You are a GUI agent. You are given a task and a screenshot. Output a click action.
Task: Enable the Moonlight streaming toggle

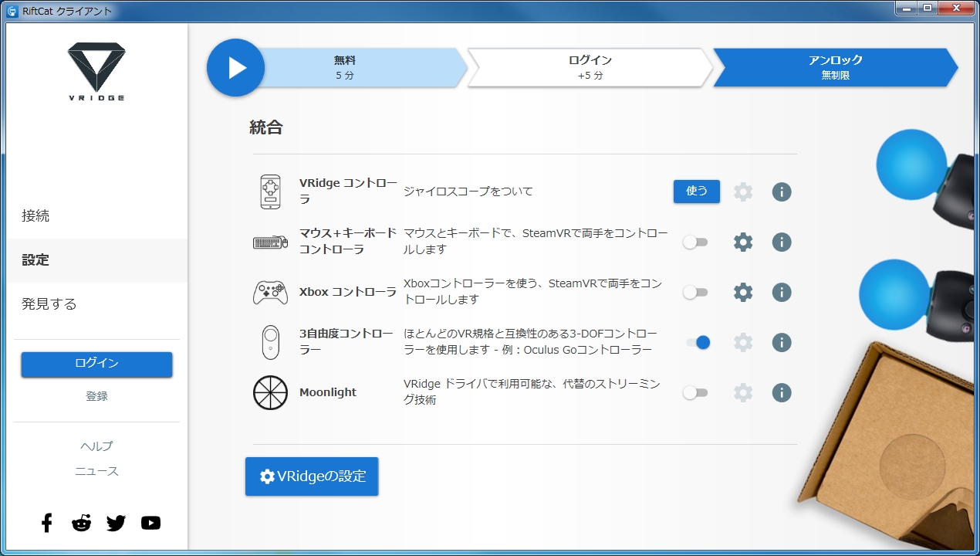(x=695, y=393)
